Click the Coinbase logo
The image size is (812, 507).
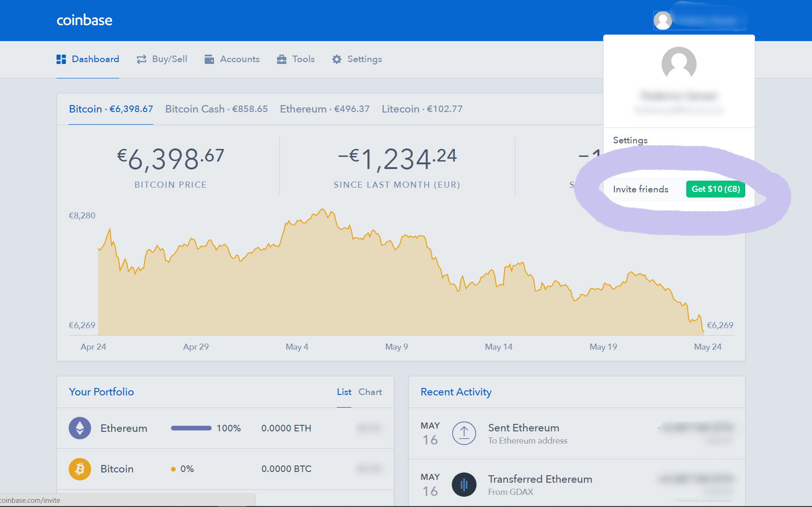85,20
